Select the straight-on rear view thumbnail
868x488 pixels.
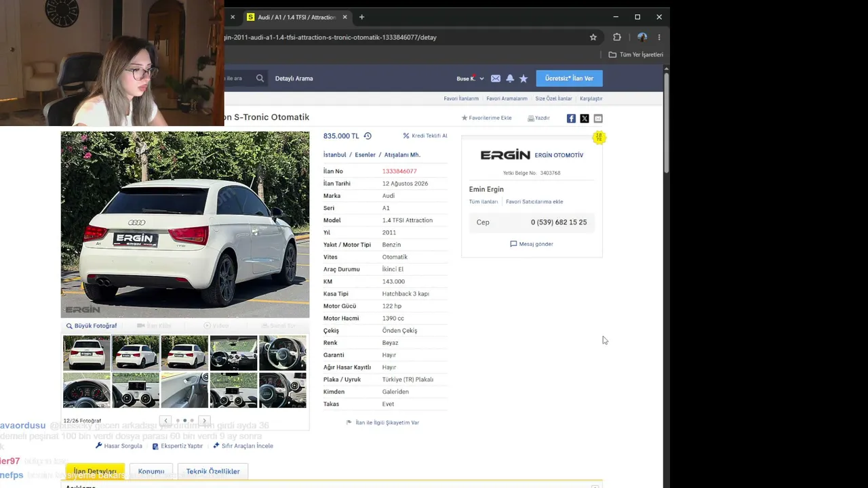pyautogui.click(x=87, y=353)
